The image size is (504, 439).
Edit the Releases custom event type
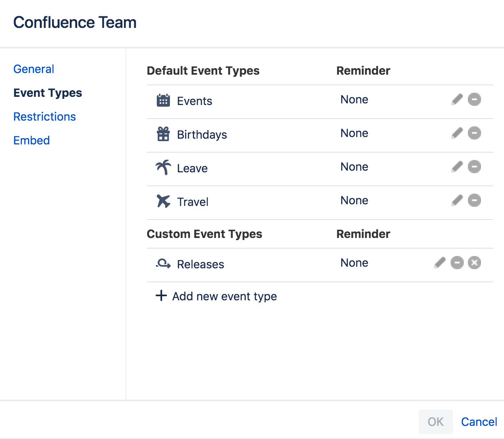[x=440, y=263]
